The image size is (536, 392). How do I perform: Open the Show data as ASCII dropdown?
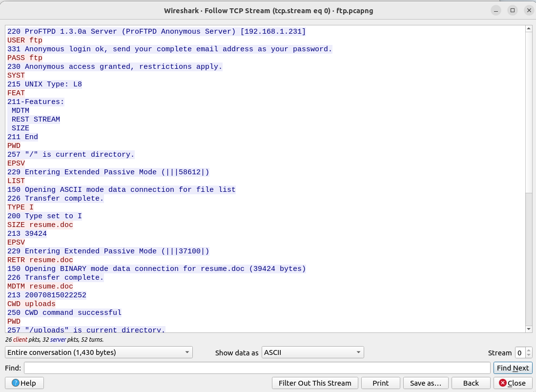click(313, 352)
